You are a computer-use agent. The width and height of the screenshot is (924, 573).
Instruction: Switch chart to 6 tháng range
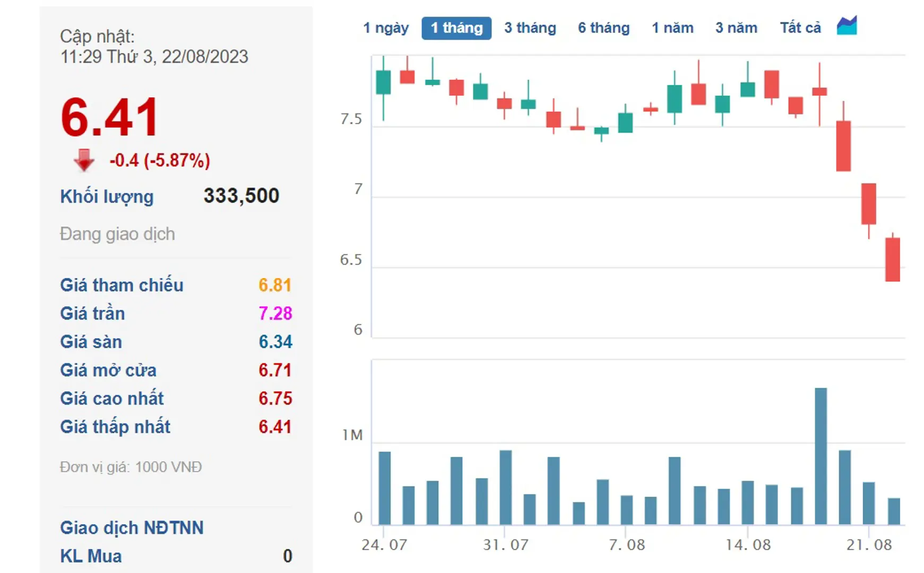coord(604,28)
